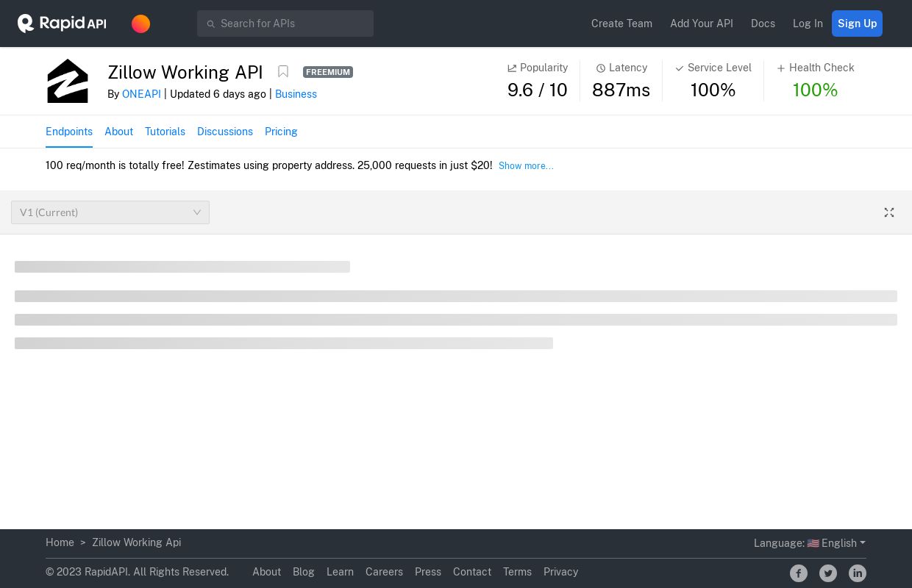Click the Popularity chart icon
912x588 pixels.
tap(512, 68)
